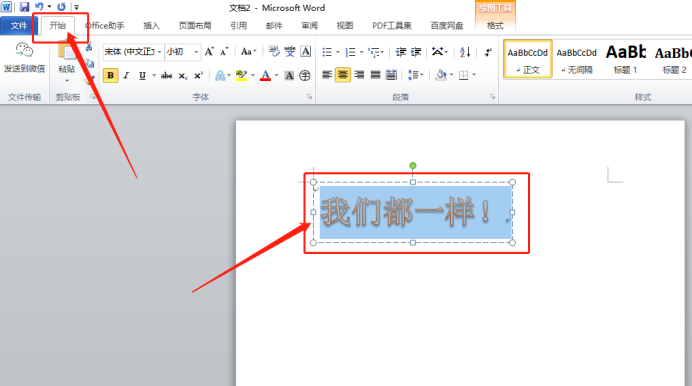Screen dimensions: 692x386
Task: Select the 无间隔 No Spacing style
Action: tap(576, 59)
